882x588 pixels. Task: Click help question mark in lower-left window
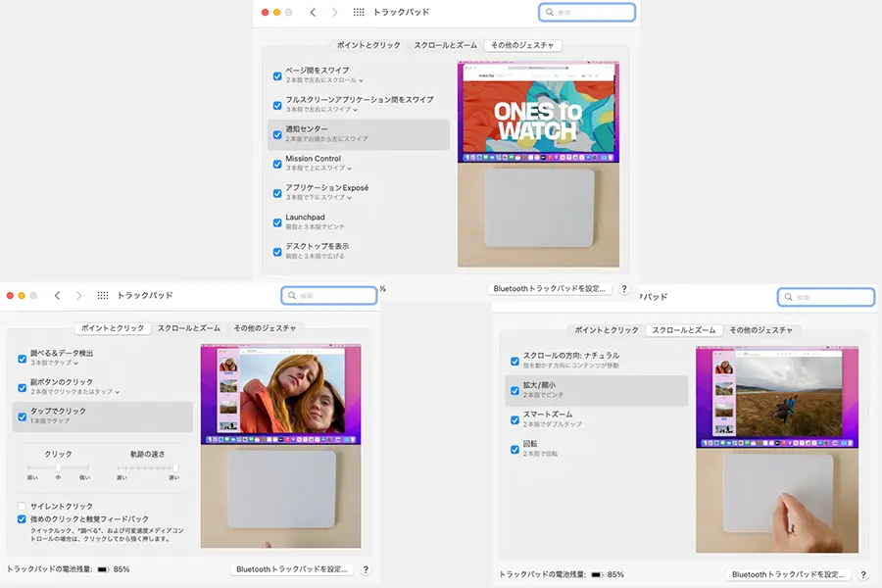(366, 569)
